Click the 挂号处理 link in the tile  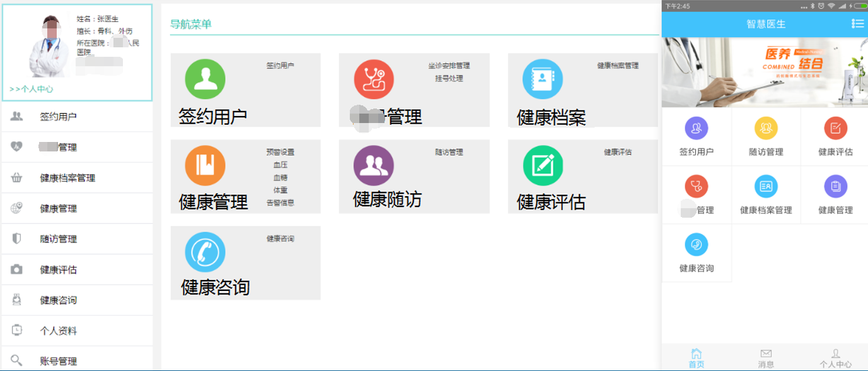(449, 78)
